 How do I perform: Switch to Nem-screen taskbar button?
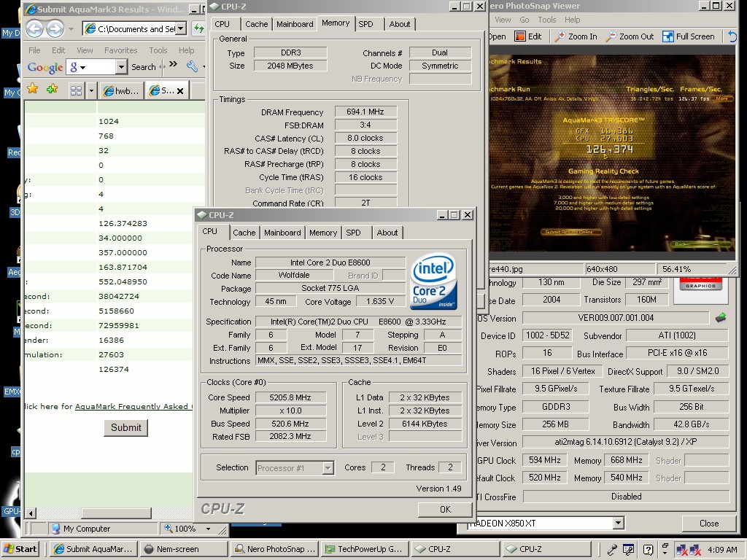[x=183, y=549]
